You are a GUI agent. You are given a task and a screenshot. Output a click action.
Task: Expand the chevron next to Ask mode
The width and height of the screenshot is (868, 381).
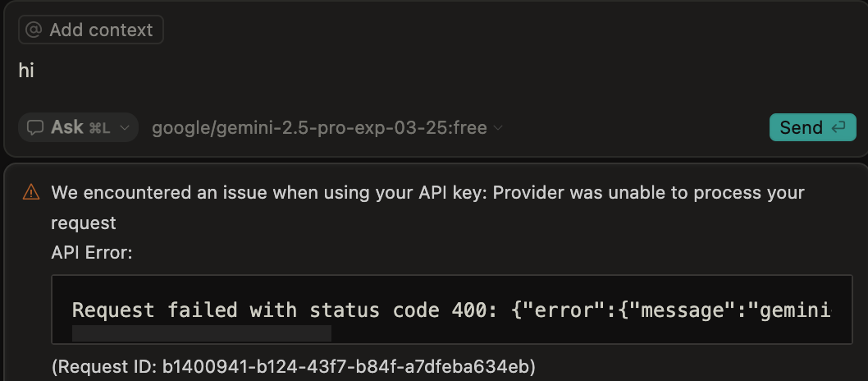(x=125, y=128)
